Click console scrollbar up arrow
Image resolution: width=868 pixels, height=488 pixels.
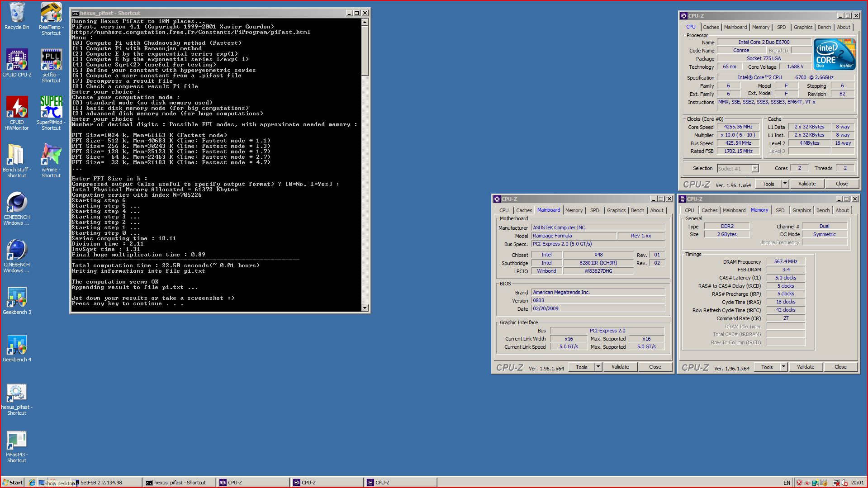(x=365, y=22)
